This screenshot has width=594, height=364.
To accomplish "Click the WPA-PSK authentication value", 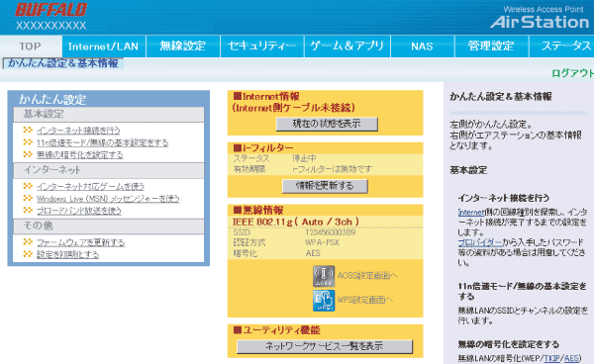I will 323,242.
